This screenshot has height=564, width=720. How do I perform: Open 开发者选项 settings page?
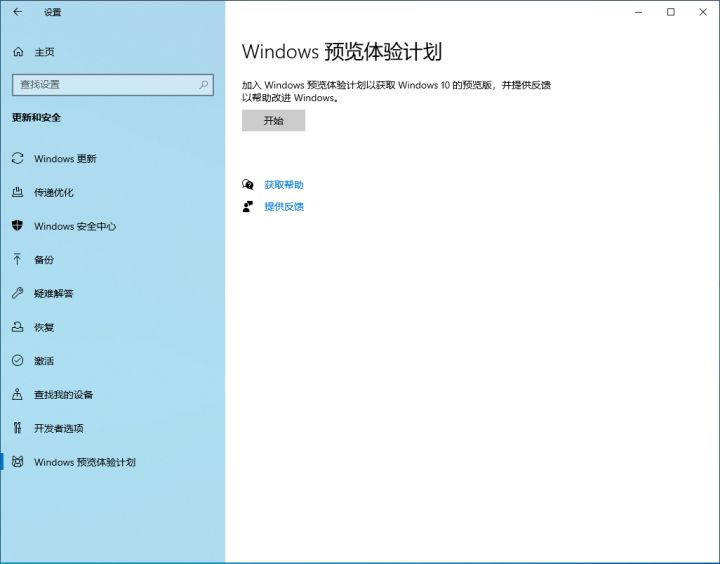point(58,429)
